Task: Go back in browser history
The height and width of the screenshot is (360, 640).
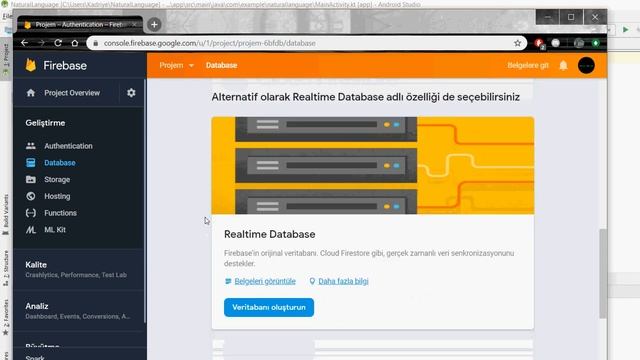Action: coord(24,43)
